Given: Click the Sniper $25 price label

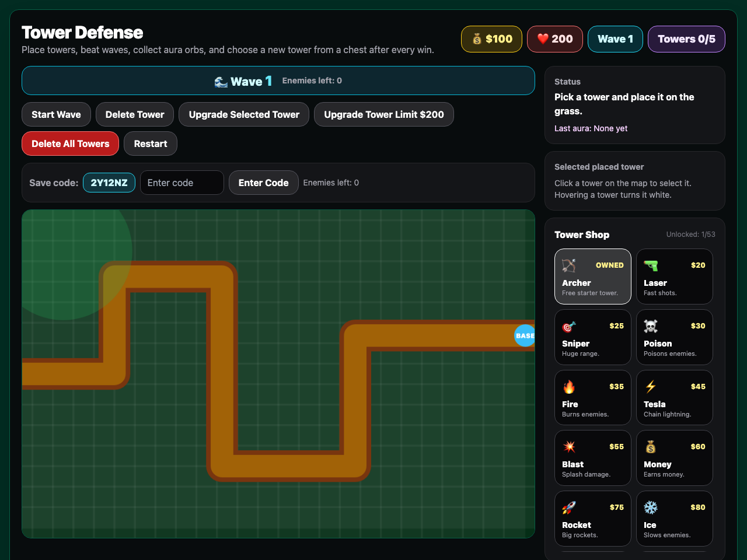Looking at the screenshot, I should point(616,325).
